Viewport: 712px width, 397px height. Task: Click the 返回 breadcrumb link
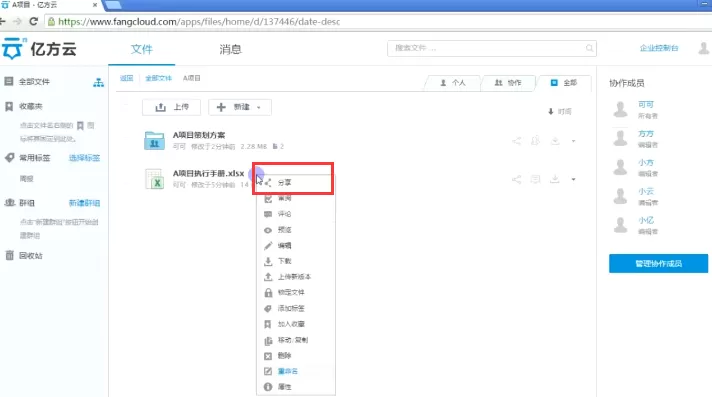tap(127, 78)
